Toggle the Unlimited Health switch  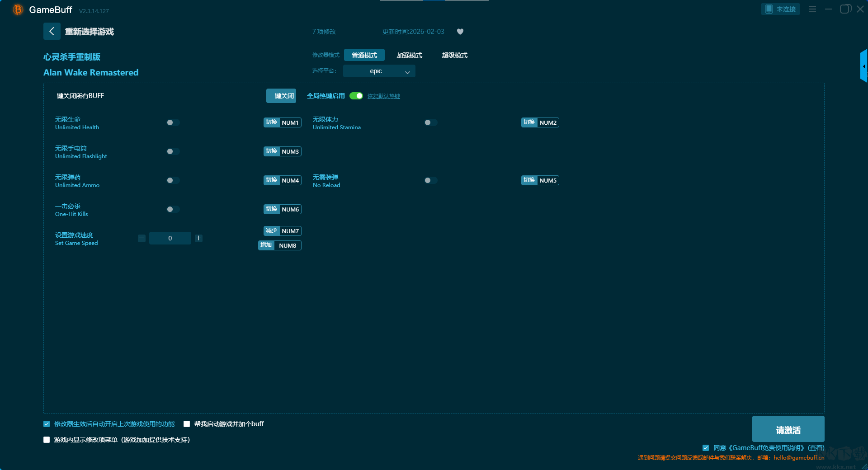click(173, 122)
